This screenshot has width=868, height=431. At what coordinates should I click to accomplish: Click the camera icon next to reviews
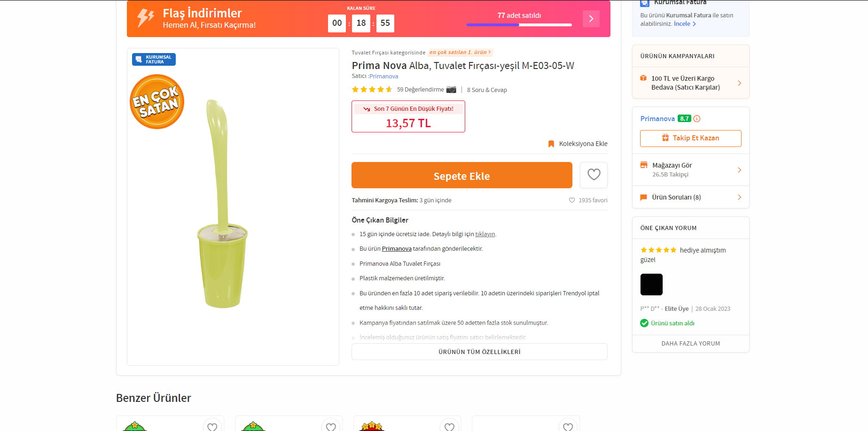451,90
